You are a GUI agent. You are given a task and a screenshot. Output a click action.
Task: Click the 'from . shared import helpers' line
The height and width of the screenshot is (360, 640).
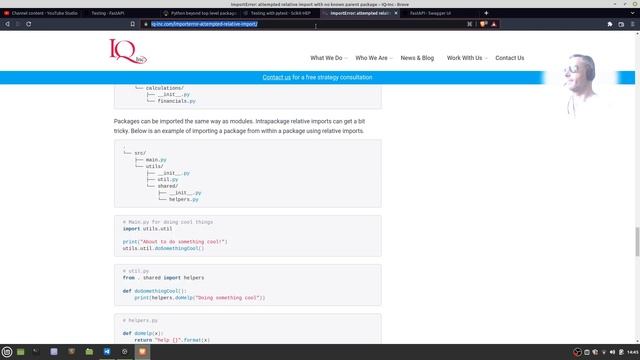pyautogui.click(x=163, y=278)
